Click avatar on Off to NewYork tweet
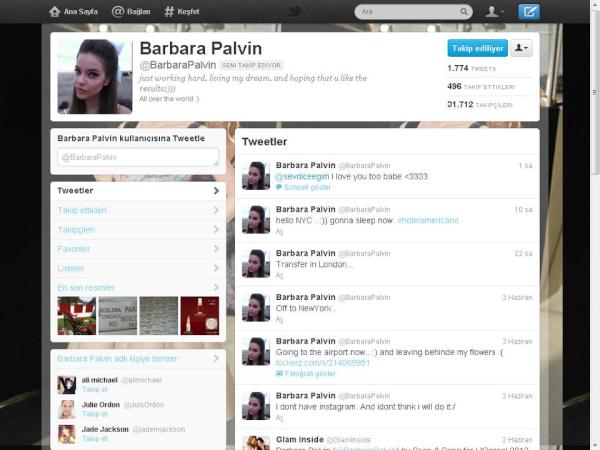The width and height of the screenshot is (600, 450). pos(256,308)
